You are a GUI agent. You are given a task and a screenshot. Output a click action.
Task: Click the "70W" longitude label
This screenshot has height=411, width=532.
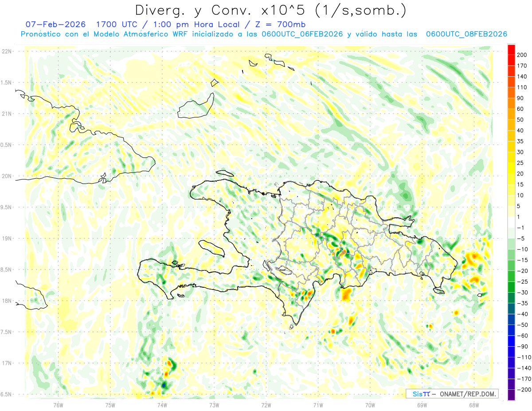pyautogui.click(x=370, y=405)
